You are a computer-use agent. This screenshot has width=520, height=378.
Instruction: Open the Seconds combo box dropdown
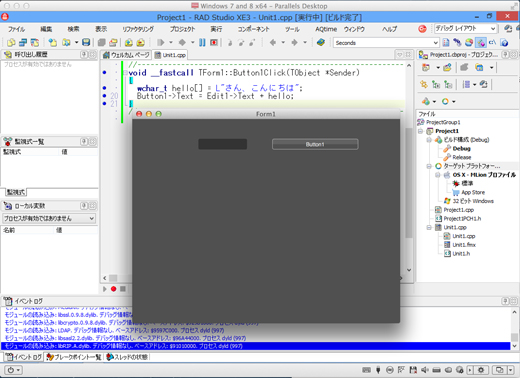point(435,43)
